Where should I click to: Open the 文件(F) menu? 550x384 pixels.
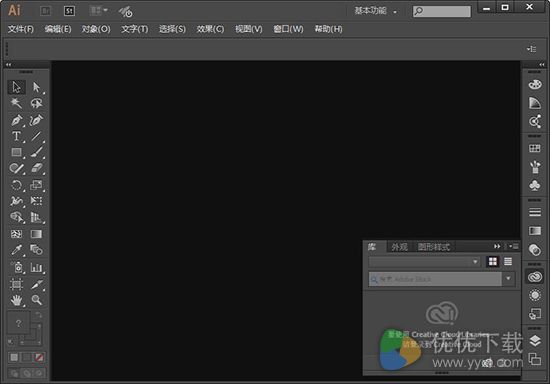tap(21, 29)
